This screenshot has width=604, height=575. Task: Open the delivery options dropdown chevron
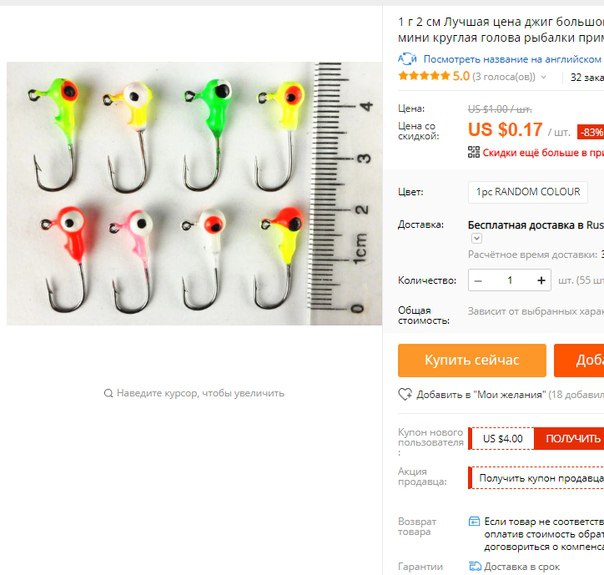(476, 238)
